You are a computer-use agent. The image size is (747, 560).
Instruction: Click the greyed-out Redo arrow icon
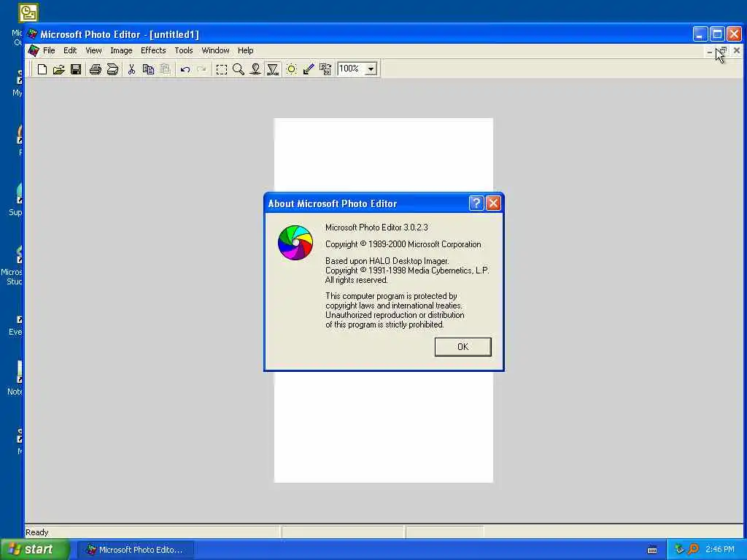[201, 69]
